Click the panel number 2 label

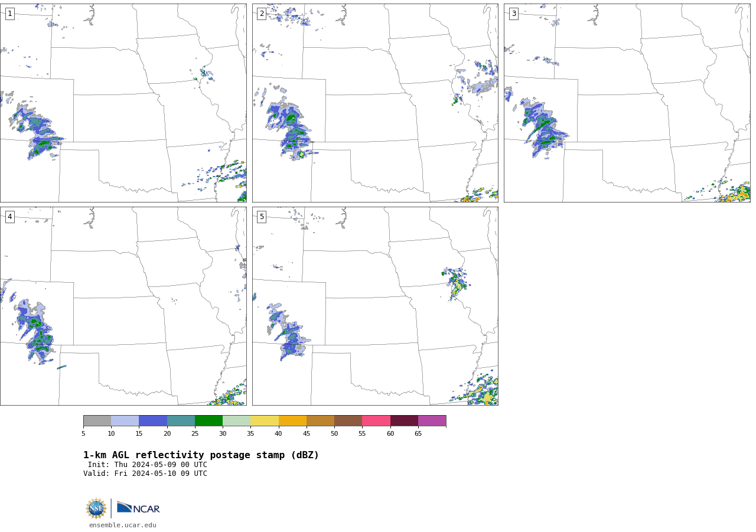pyautogui.click(x=262, y=14)
